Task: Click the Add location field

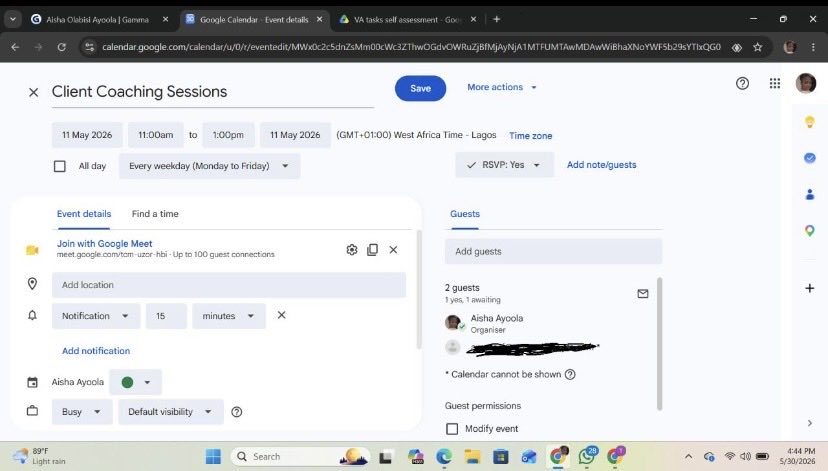Action: pos(229,285)
